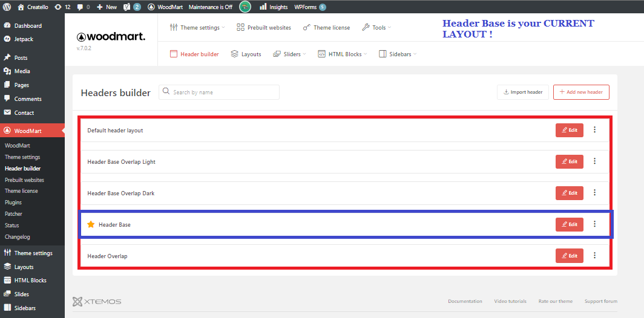Open options menu for Header Base Overlap Light
The height and width of the screenshot is (318, 644).
click(594, 161)
